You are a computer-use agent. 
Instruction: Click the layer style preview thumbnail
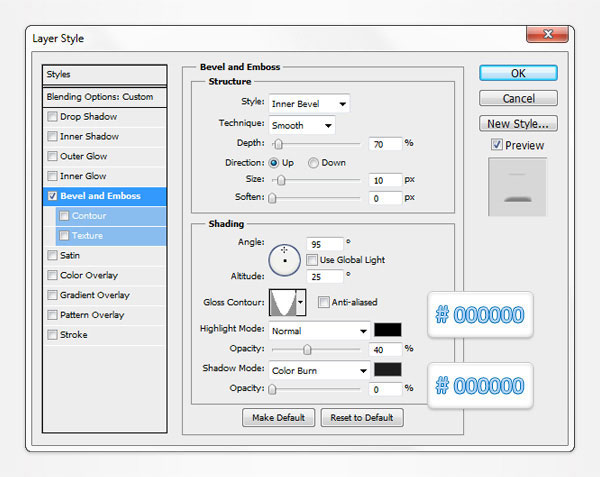click(x=518, y=187)
